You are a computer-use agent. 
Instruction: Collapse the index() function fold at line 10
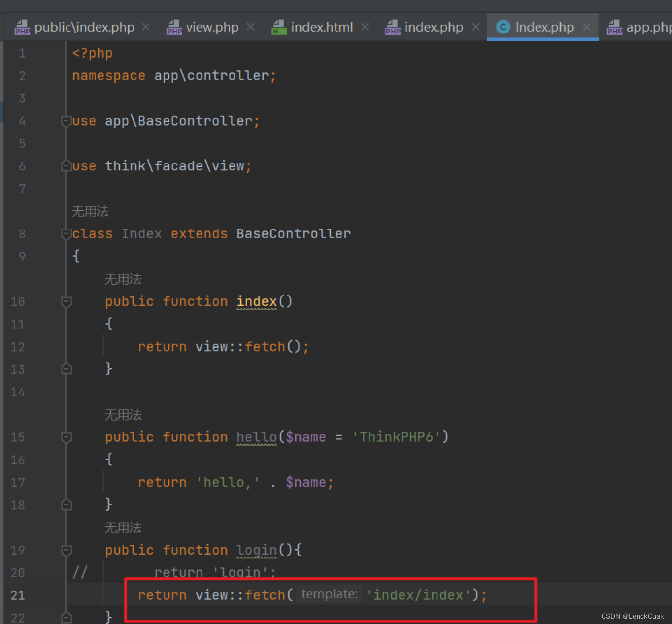tap(67, 302)
